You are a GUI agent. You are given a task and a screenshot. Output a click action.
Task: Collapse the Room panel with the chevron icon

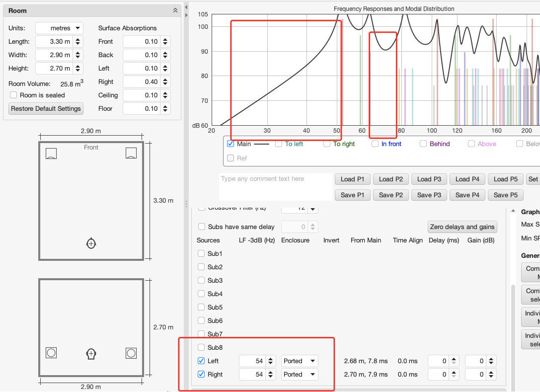pyautogui.click(x=175, y=10)
